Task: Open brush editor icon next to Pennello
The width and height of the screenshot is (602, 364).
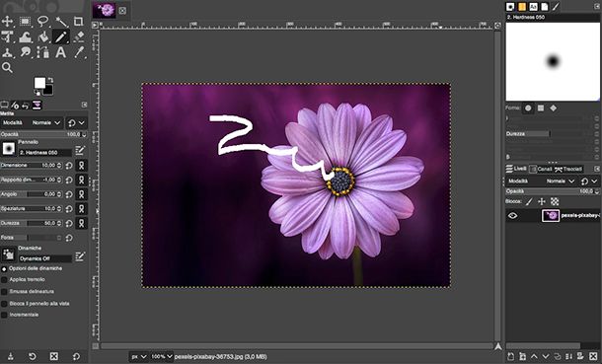Action: 80,150
